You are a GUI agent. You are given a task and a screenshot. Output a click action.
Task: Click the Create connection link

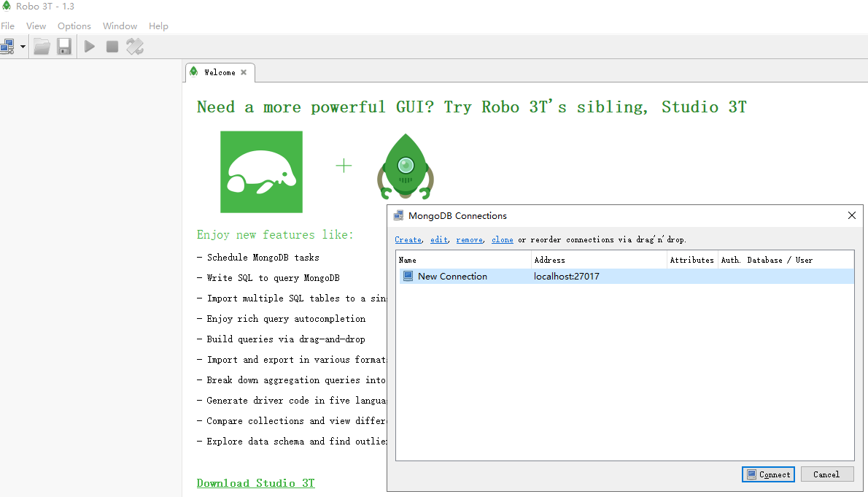click(408, 240)
